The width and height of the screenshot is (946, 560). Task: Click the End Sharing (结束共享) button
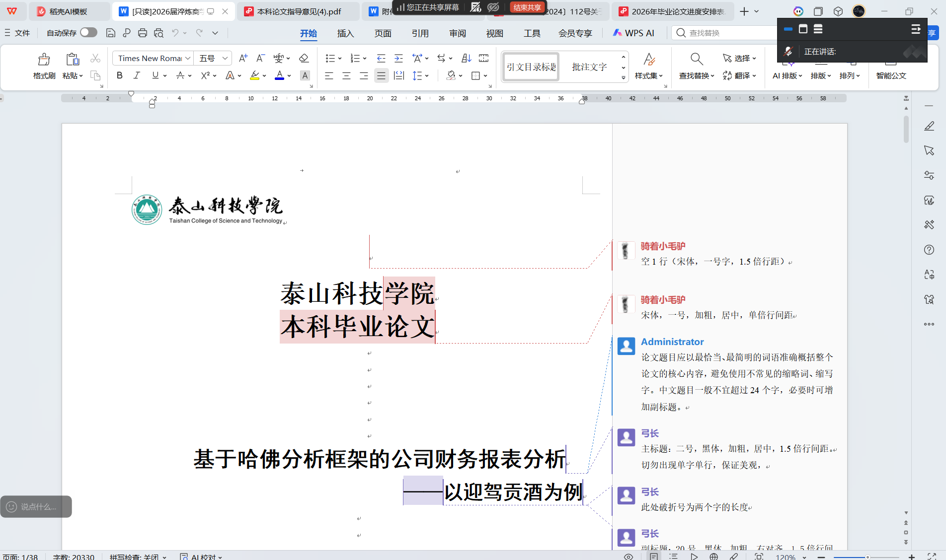pos(527,7)
